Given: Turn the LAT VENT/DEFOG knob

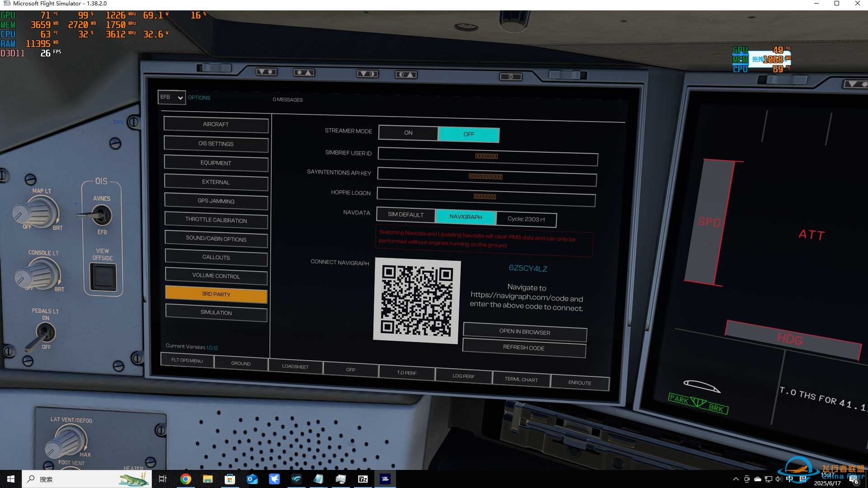Looking at the screenshot, I should (66, 442).
